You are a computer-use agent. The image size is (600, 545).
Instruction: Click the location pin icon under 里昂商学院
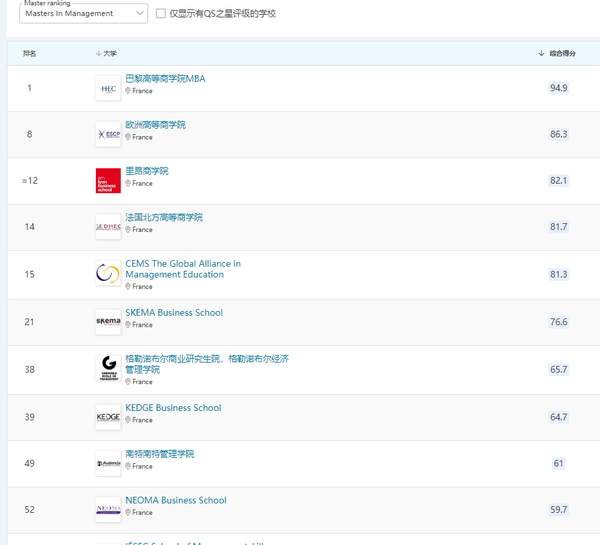(x=128, y=183)
